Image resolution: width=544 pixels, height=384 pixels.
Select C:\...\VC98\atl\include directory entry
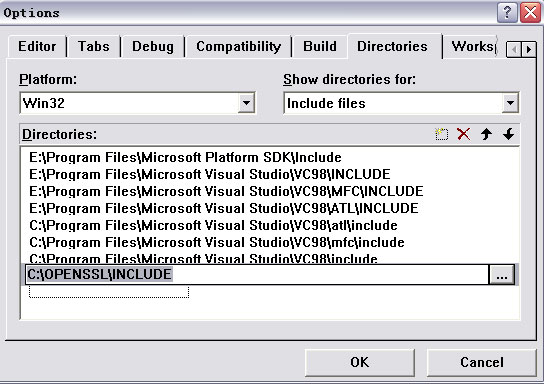click(213, 225)
